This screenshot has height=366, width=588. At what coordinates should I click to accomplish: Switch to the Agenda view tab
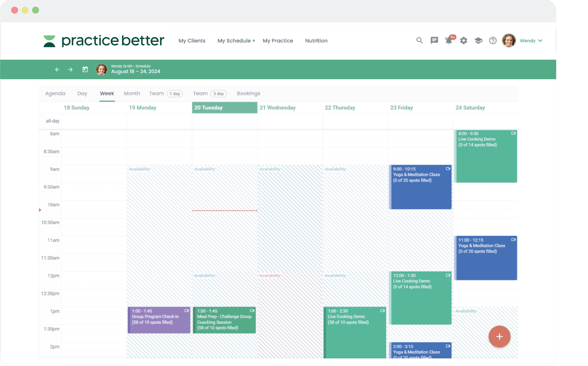tap(55, 93)
